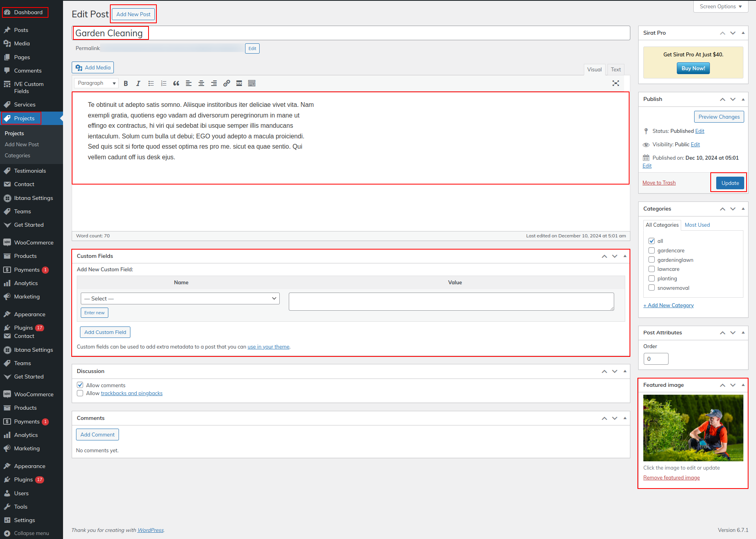Toggle the toolbar kitchen sink icon
The width and height of the screenshot is (756, 539).
coord(252,83)
